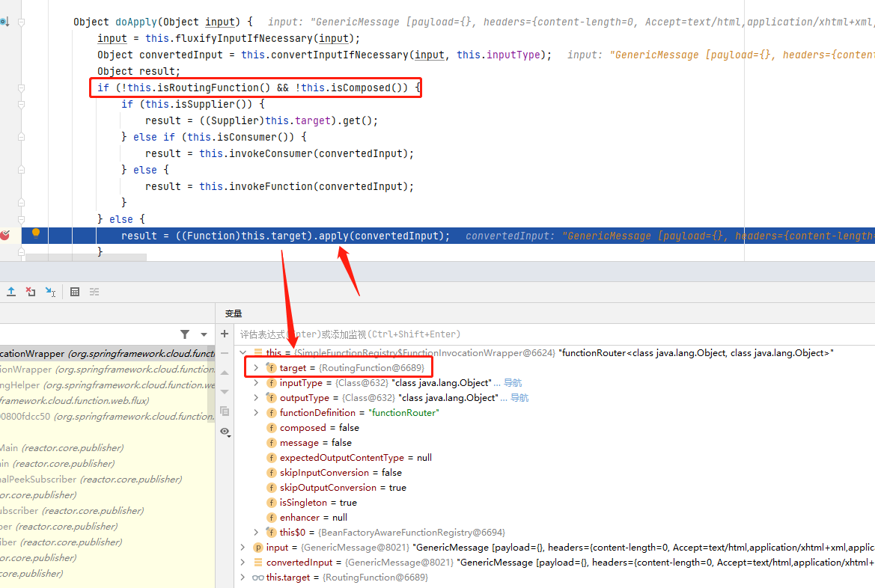Click the move watch down arrow
The image size is (875, 588).
(225, 392)
